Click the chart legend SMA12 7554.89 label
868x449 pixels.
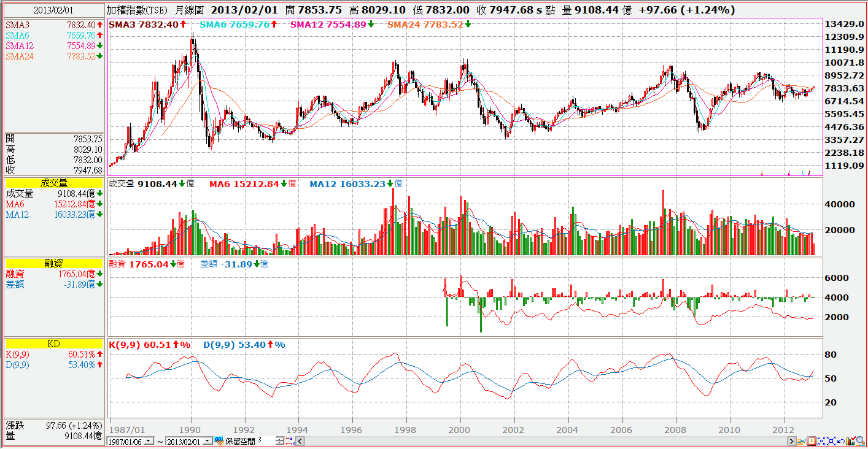pos(332,25)
